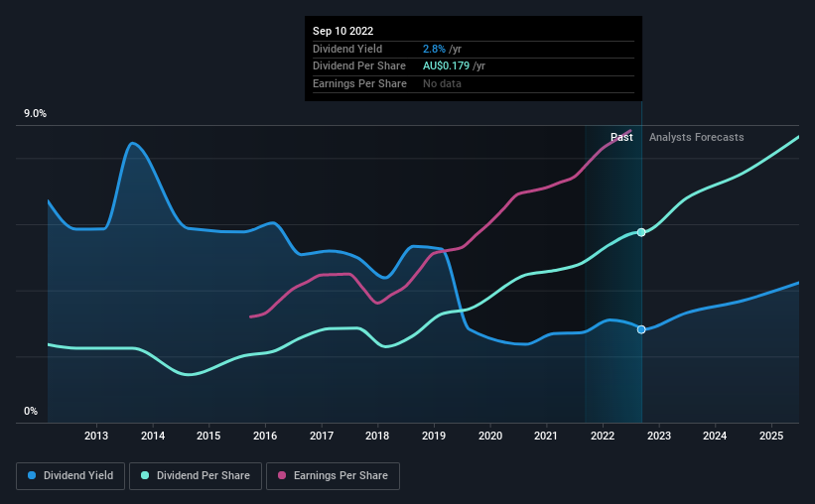This screenshot has width=815, height=504.
Task: Click the AU$0.179 dividend per share value
Action: (446, 66)
